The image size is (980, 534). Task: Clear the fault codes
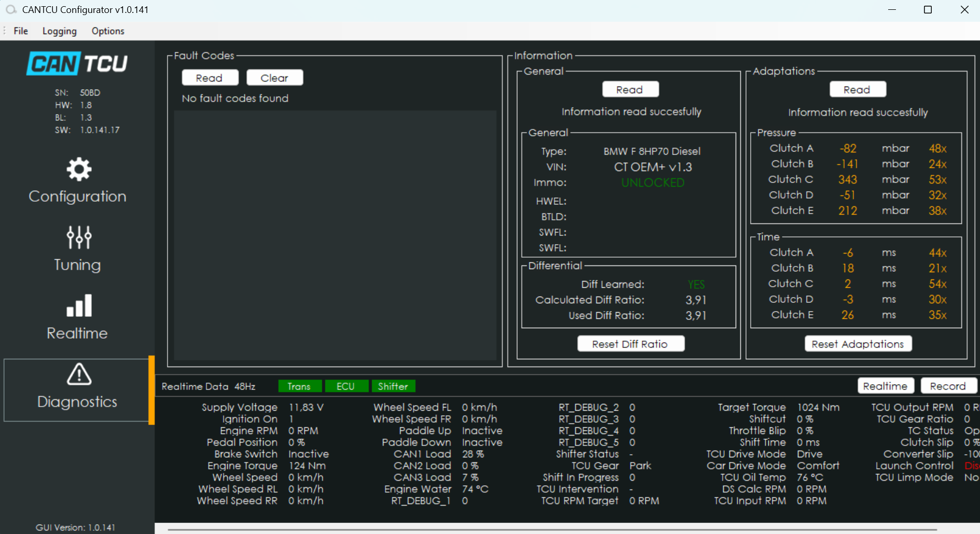(274, 78)
